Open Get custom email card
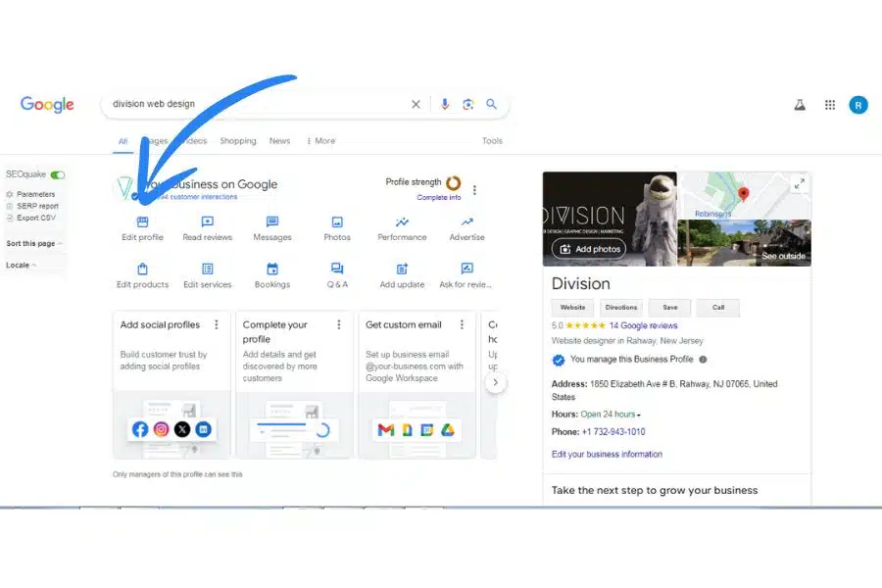This screenshot has width=882, height=588. coord(416,385)
